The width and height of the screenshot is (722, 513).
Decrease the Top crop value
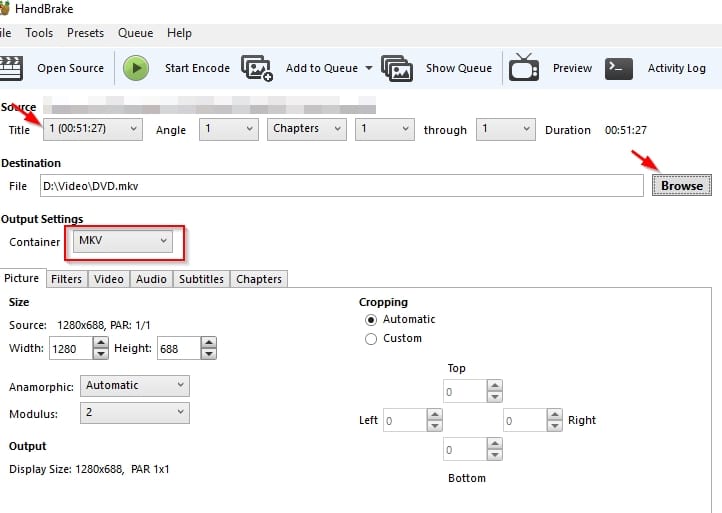click(495, 397)
